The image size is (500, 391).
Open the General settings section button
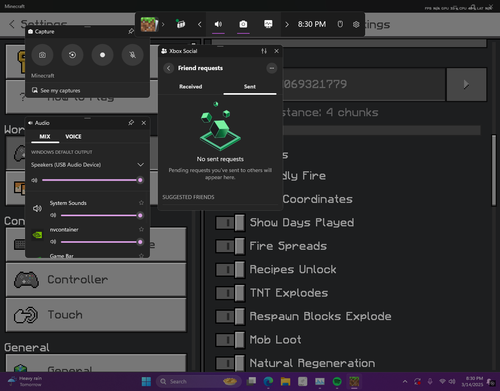coord(96,363)
